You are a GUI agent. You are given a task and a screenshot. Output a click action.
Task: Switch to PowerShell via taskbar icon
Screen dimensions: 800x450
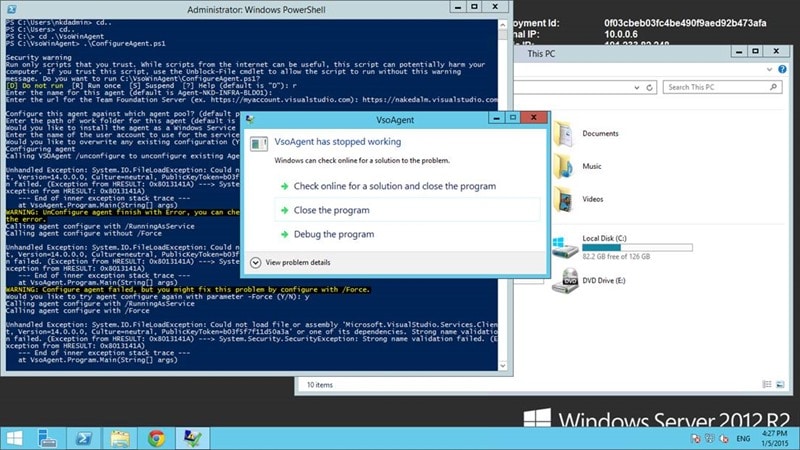pos(84,438)
